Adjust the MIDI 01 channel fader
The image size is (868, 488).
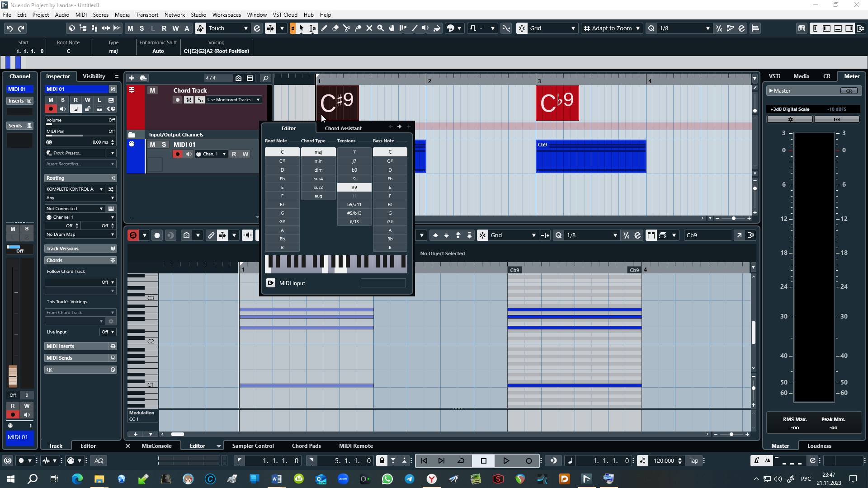click(13, 375)
